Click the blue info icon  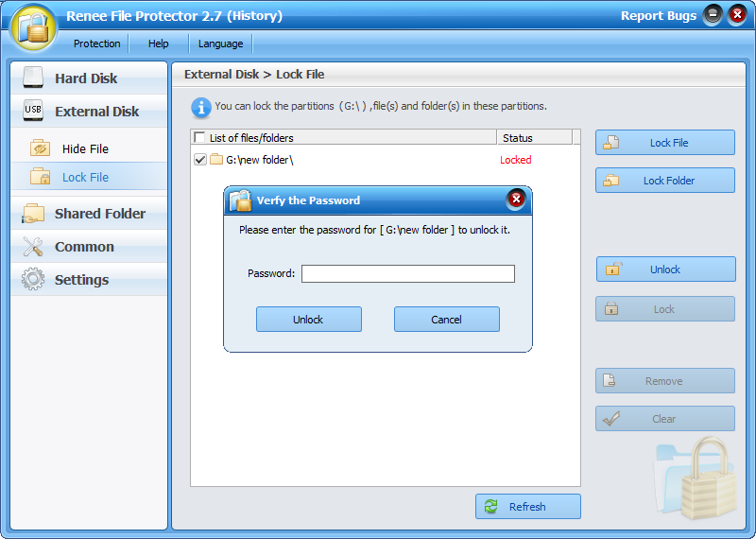point(201,106)
